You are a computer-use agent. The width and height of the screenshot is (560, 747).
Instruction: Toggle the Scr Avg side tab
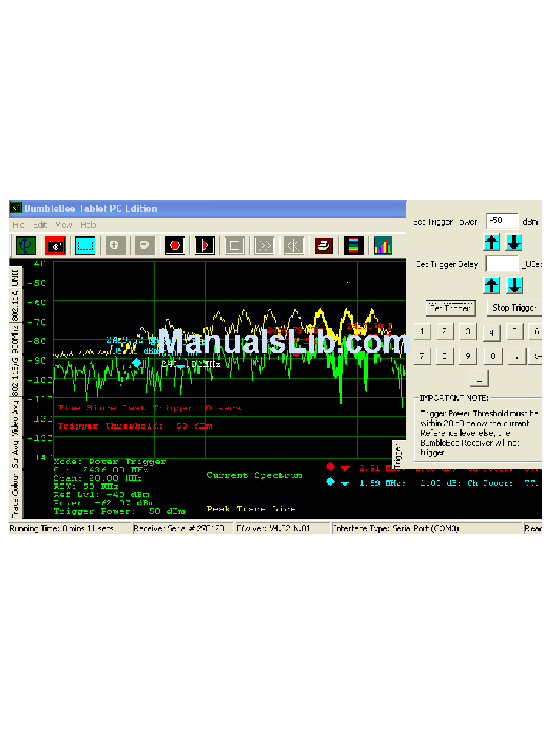coord(16,453)
